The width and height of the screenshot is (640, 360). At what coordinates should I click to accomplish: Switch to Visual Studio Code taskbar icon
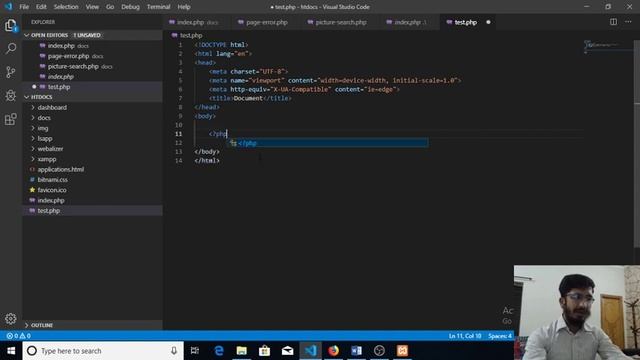coord(311,351)
